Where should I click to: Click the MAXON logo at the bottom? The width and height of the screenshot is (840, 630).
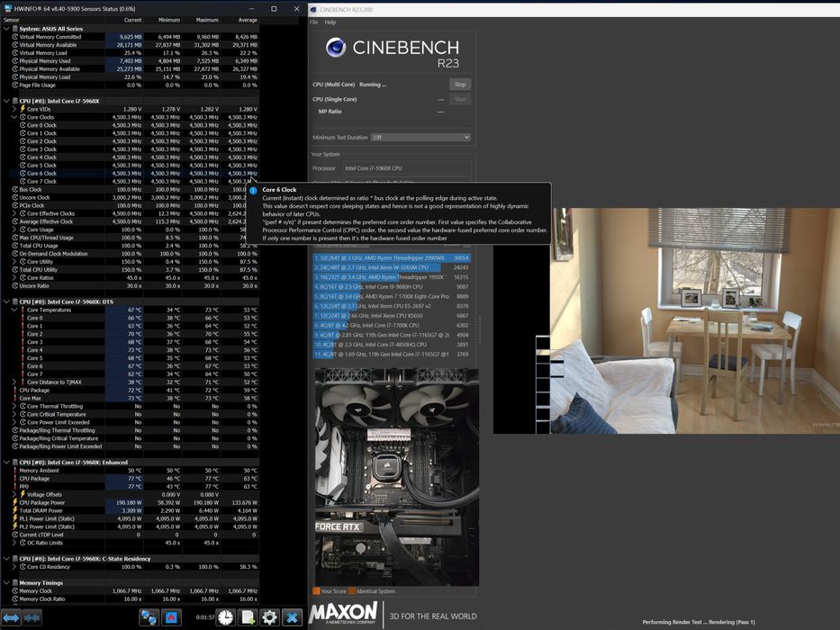(343, 612)
